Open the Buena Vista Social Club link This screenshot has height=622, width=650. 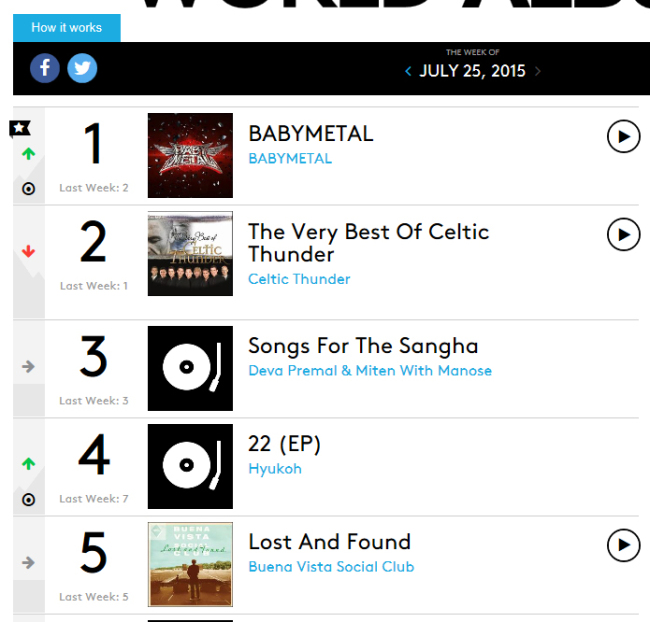[331, 567]
